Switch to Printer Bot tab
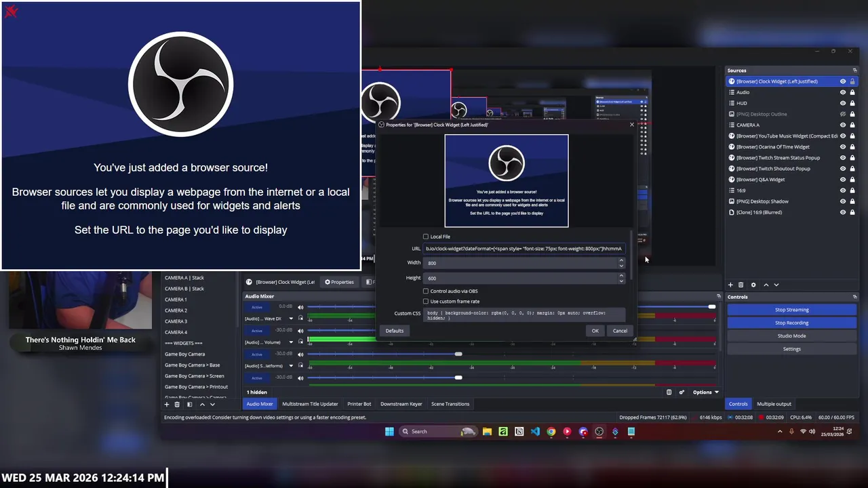 (359, 404)
